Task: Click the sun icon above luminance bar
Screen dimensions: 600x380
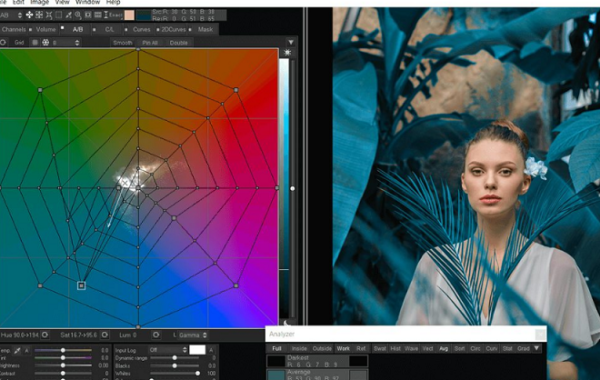Action: [287, 52]
